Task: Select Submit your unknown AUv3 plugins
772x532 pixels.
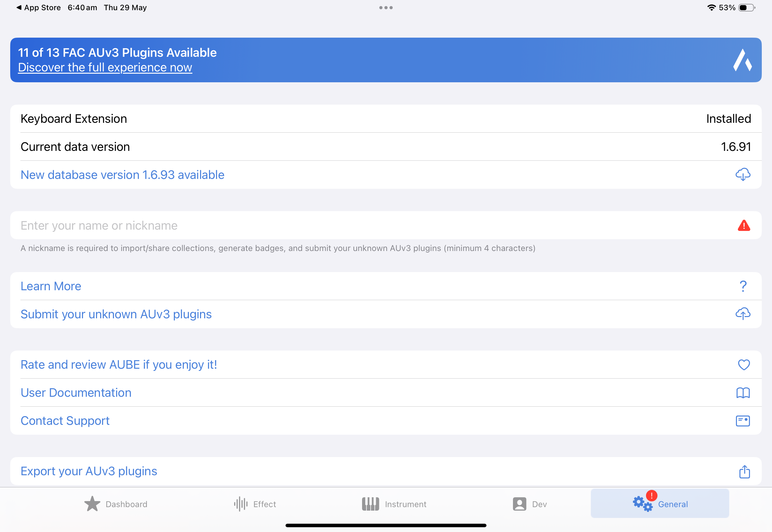Action: (x=116, y=314)
